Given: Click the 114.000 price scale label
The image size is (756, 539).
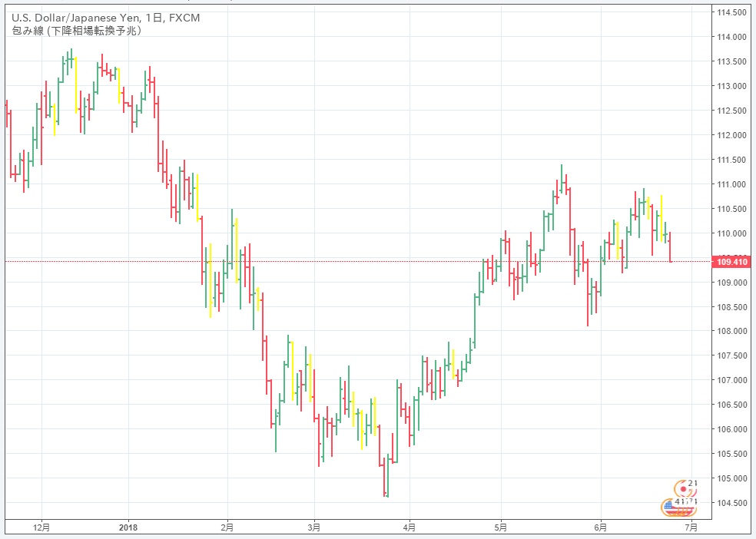Looking at the screenshot, I should (x=731, y=37).
